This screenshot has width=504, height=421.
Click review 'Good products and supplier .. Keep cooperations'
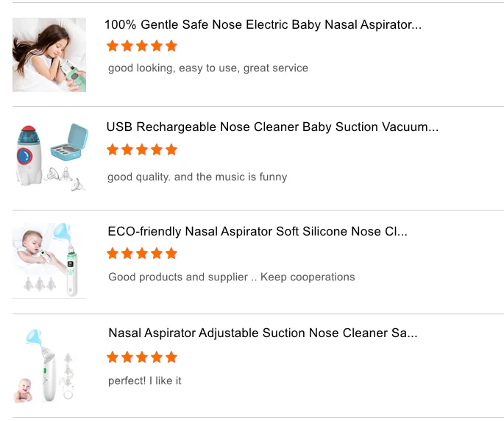click(232, 277)
